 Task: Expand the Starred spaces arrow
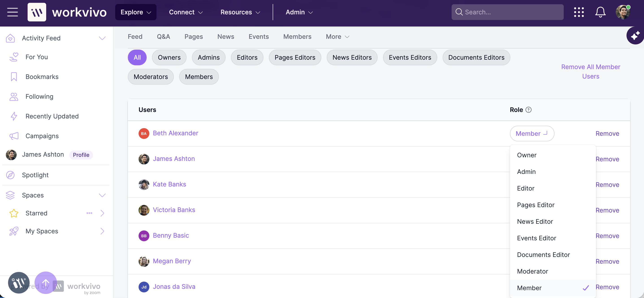(x=102, y=213)
